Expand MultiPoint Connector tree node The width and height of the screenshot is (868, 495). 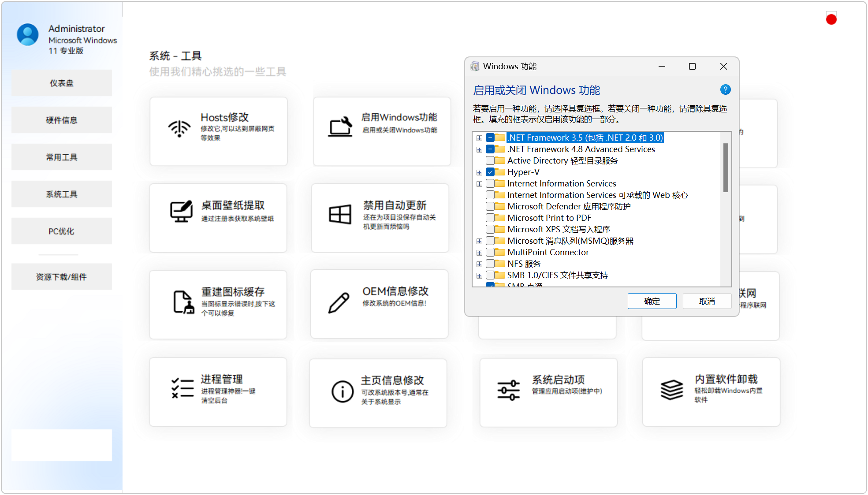pyautogui.click(x=479, y=253)
